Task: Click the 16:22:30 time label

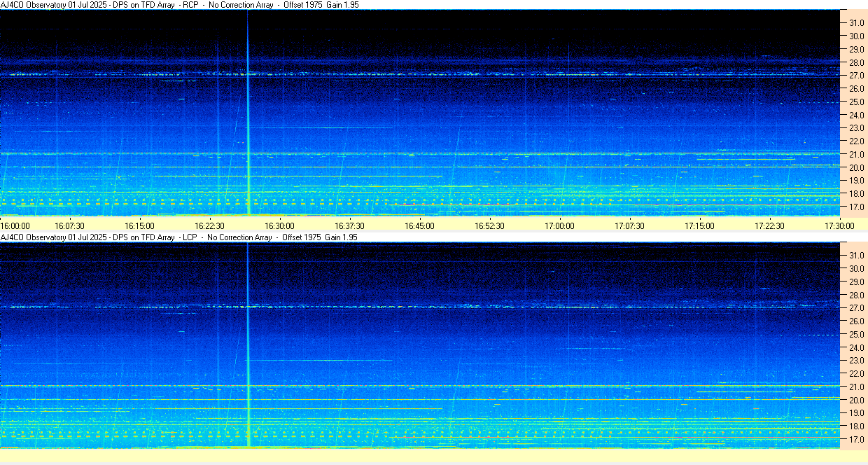Action: 210,225
